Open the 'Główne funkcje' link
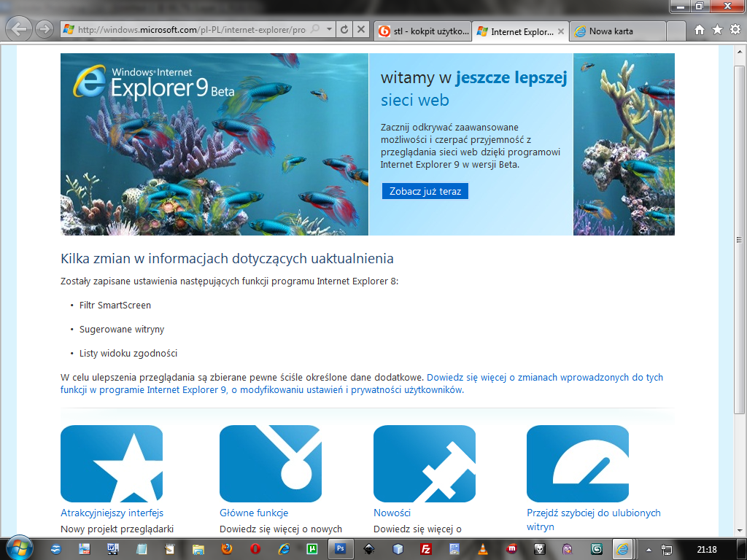Screen dimensions: 747x560 pos(254,513)
